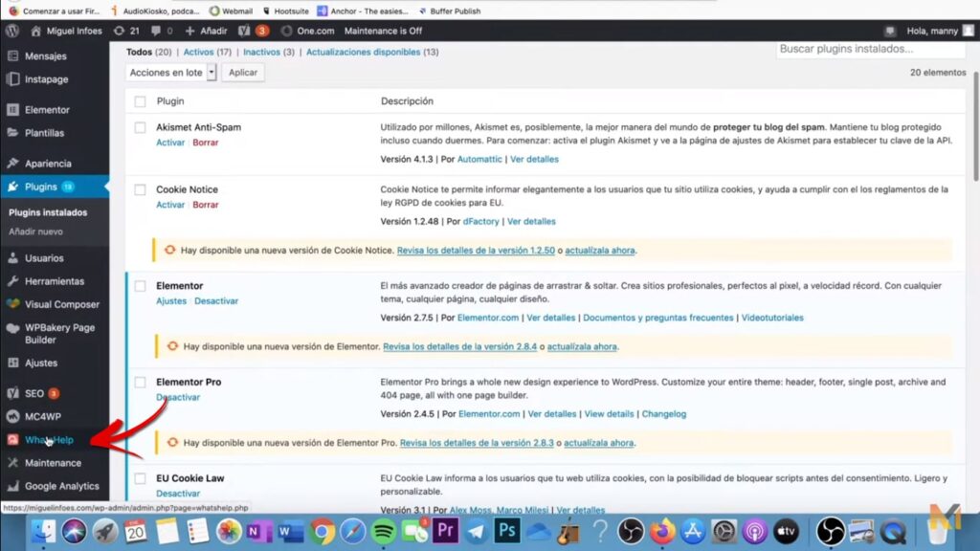Sort by the Plugin column header
The width and height of the screenshot is (980, 551).
[x=170, y=101]
